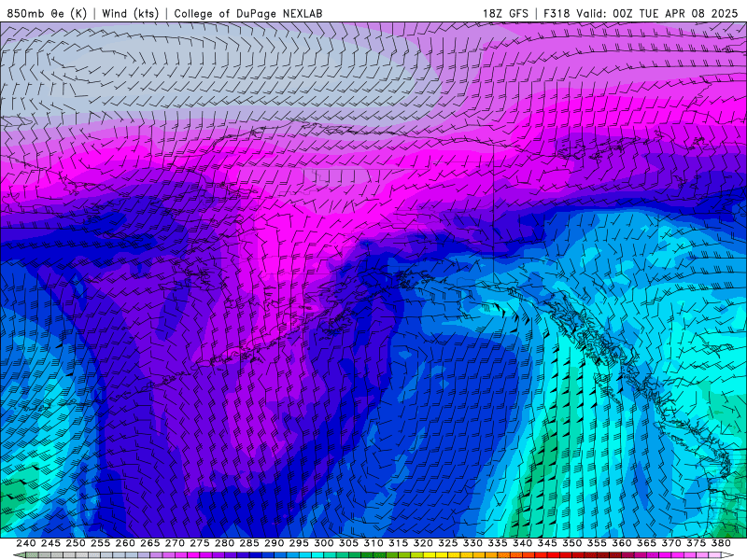
Task: Click the 310 color scale label
Action: (x=373, y=543)
